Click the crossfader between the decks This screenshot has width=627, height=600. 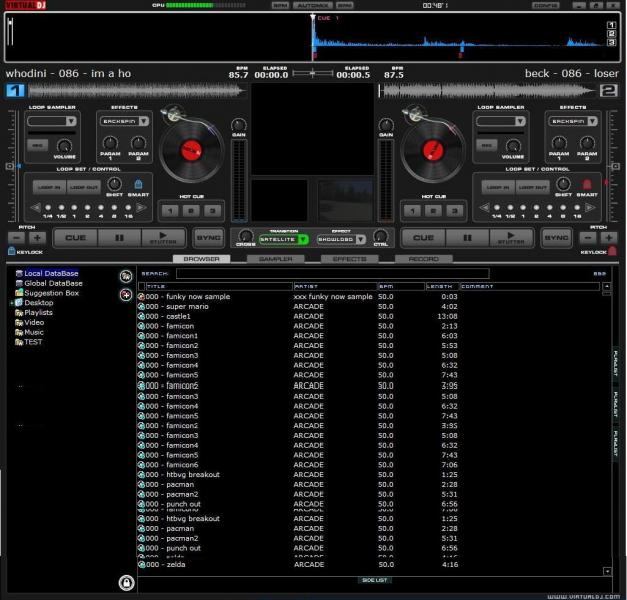(x=312, y=73)
